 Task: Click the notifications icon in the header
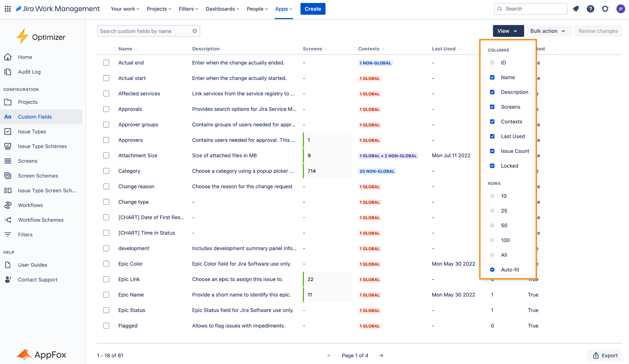[576, 9]
